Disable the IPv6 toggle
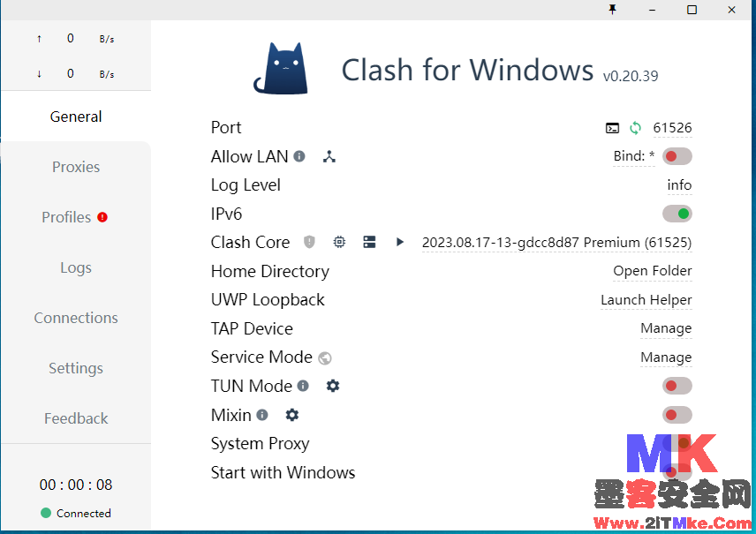This screenshot has width=756, height=534. (x=677, y=214)
